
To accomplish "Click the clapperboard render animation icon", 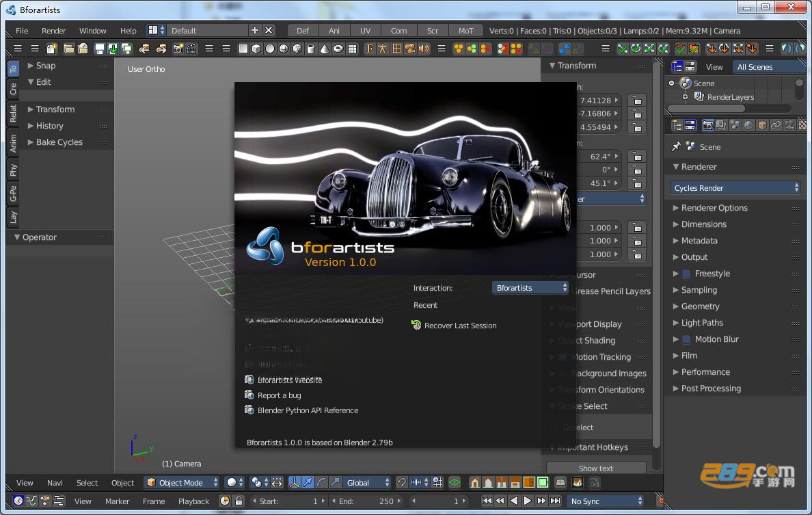I will click(x=191, y=49).
